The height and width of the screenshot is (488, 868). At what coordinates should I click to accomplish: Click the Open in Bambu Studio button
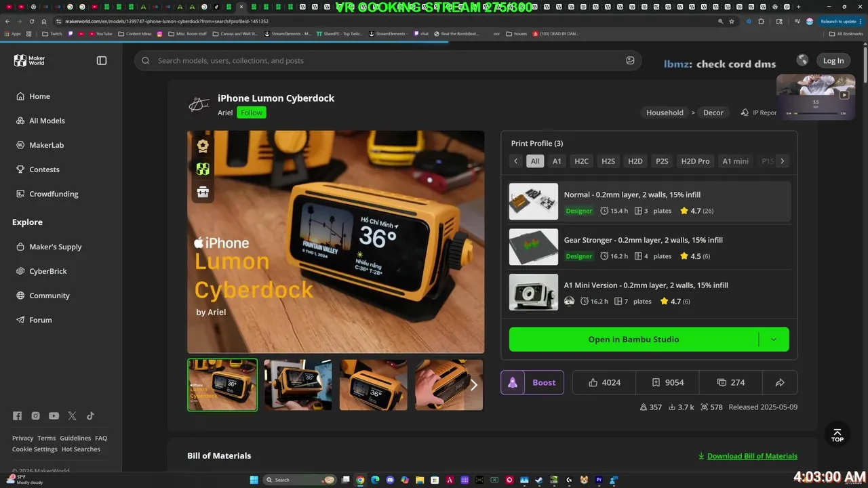633,340
